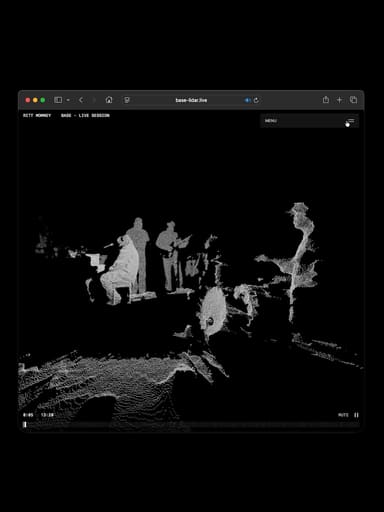Minimize the window with yellow button

pos(35,100)
